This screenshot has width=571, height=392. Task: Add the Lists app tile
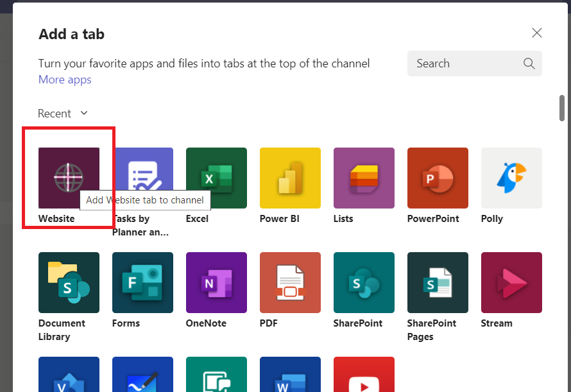coord(364,178)
